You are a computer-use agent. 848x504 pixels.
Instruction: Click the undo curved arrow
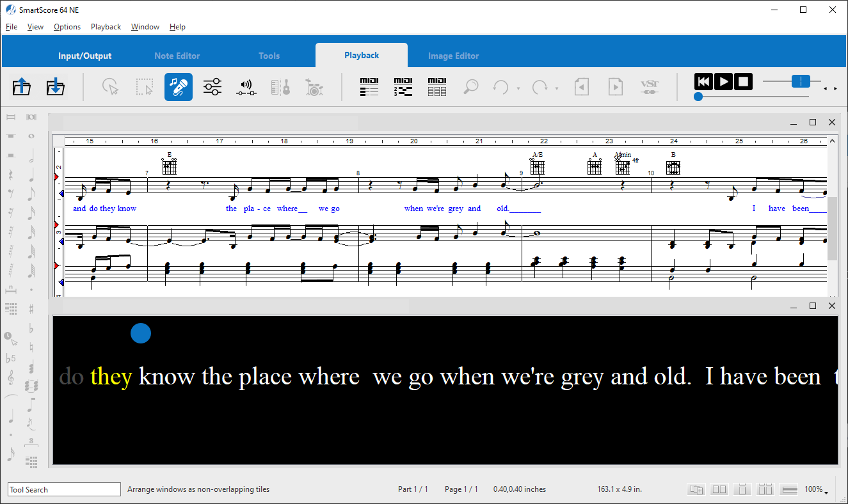pyautogui.click(x=500, y=86)
